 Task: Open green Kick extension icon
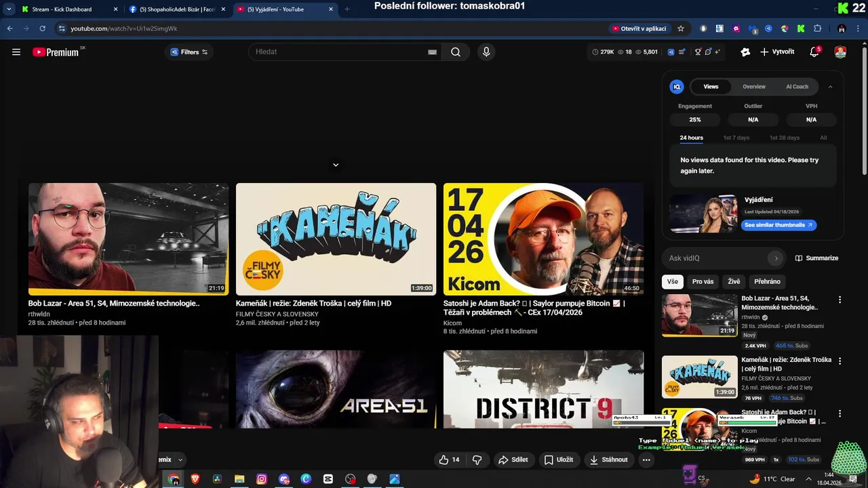pyautogui.click(x=801, y=28)
